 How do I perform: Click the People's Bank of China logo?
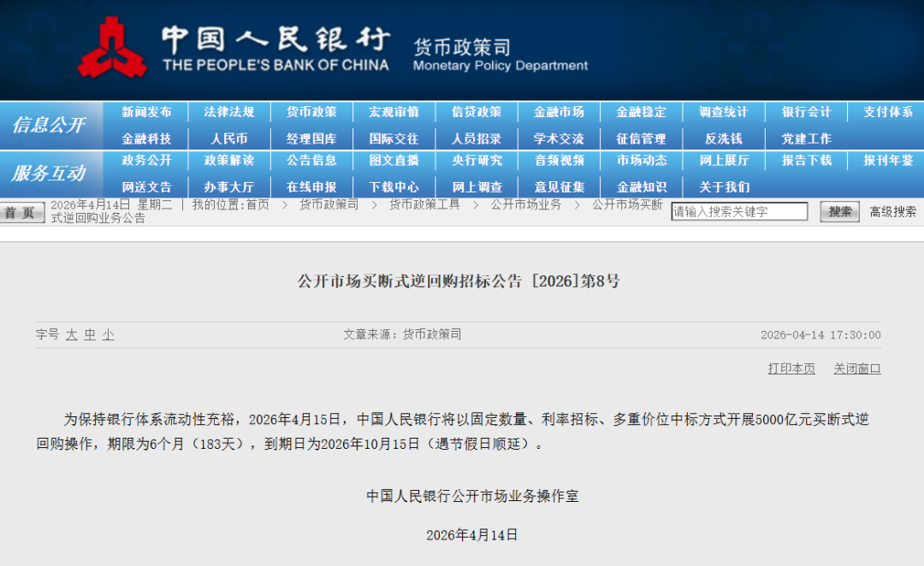[112, 49]
